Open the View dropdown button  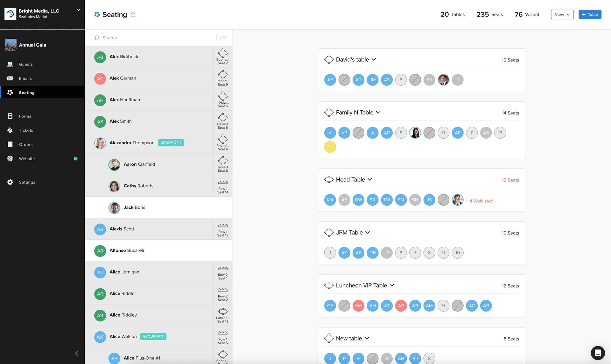coord(562,15)
